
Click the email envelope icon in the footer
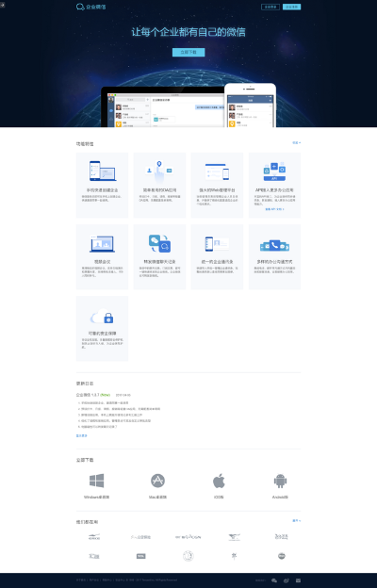click(x=298, y=580)
